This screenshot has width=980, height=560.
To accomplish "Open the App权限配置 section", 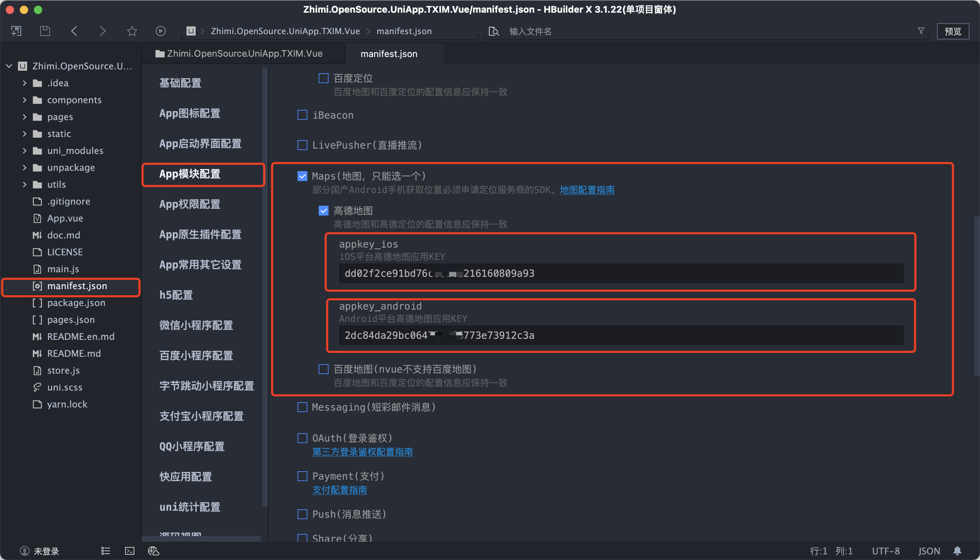I will (x=190, y=204).
